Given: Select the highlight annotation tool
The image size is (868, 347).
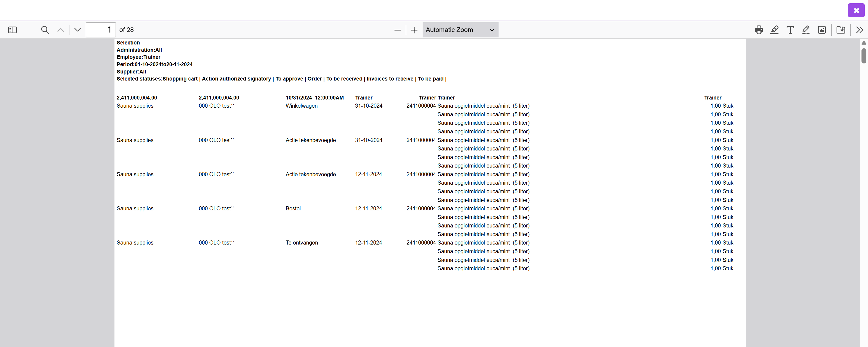Looking at the screenshot, I should tap(774, 30).
